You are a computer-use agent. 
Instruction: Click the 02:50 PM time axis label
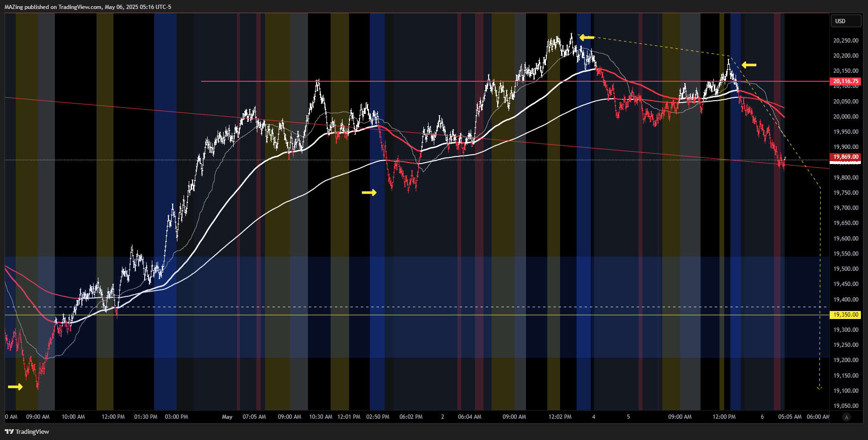click(378, 417)
